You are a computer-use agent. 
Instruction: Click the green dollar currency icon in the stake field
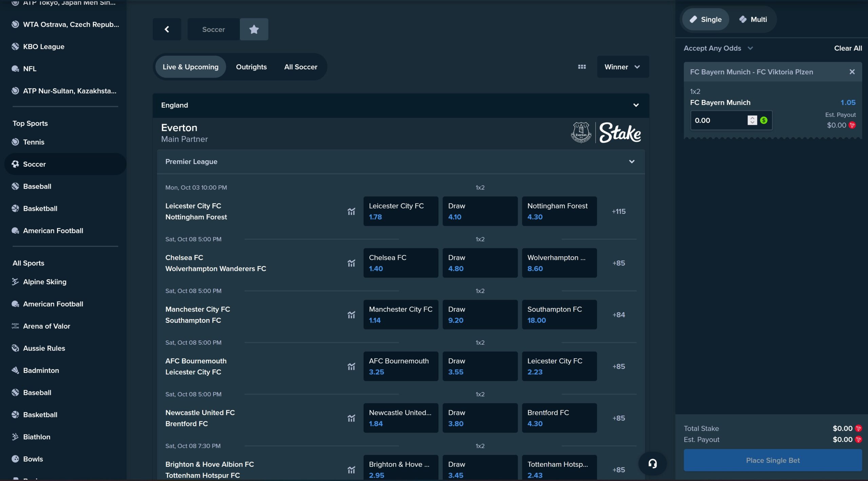coord(764,120)
